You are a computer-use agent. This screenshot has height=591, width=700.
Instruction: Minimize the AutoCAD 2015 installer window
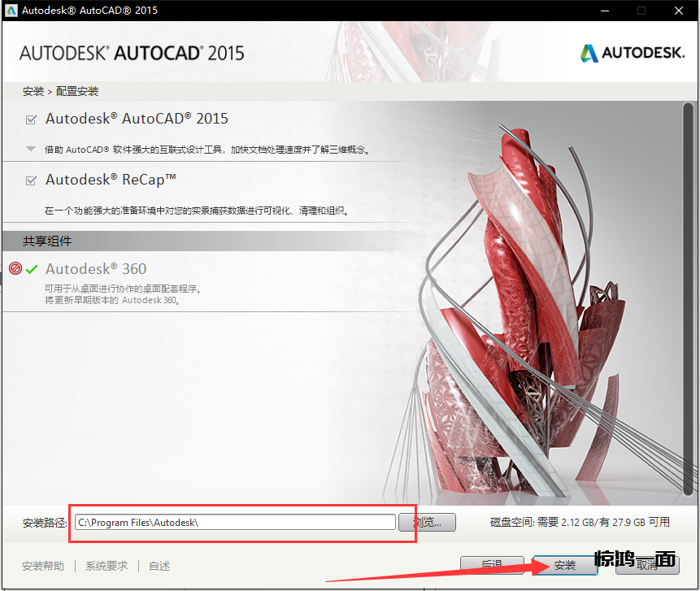point(603,11)
